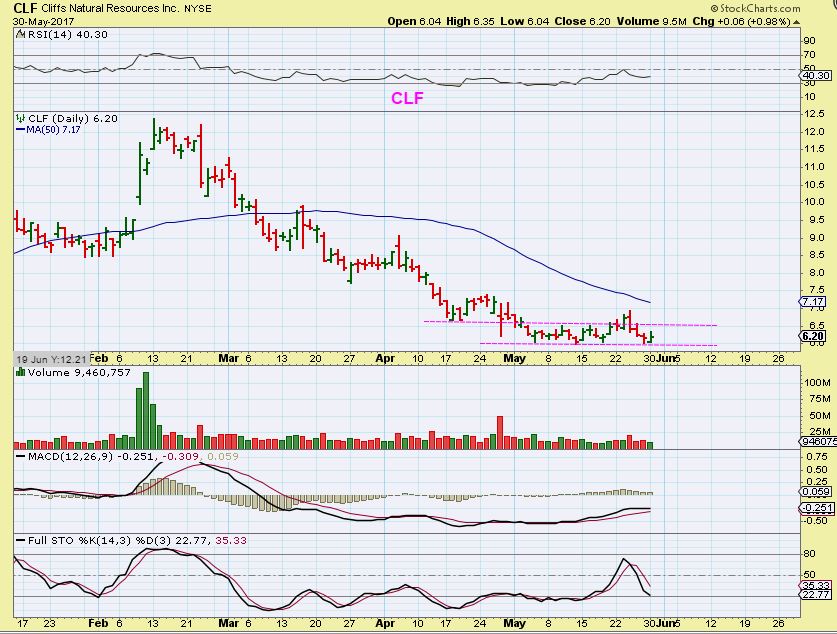Viewport: 837px width, 634px height.
Task: Click the date 30-May-2017
Action: coord(44,22)
